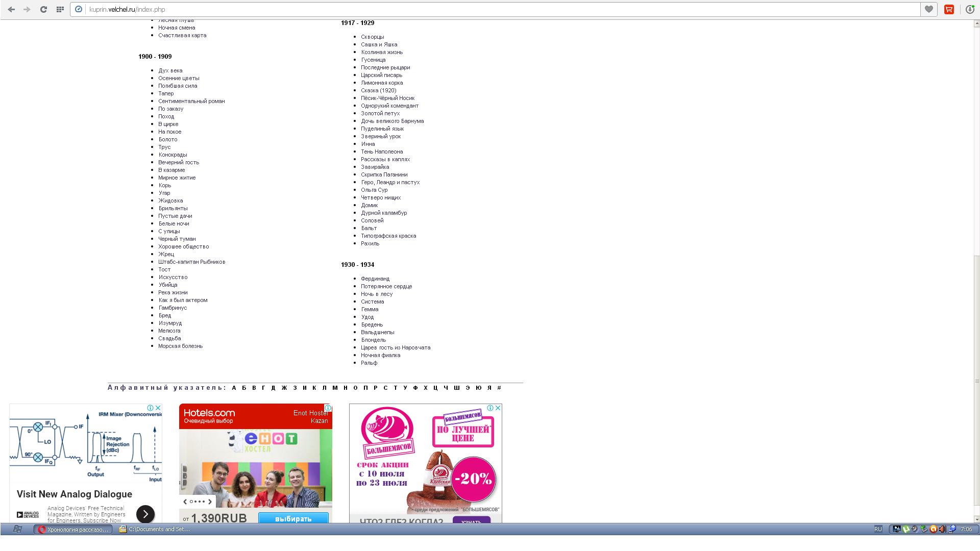
Task: Open the story 'Изумруд'
Action: (x=170, y=323)
